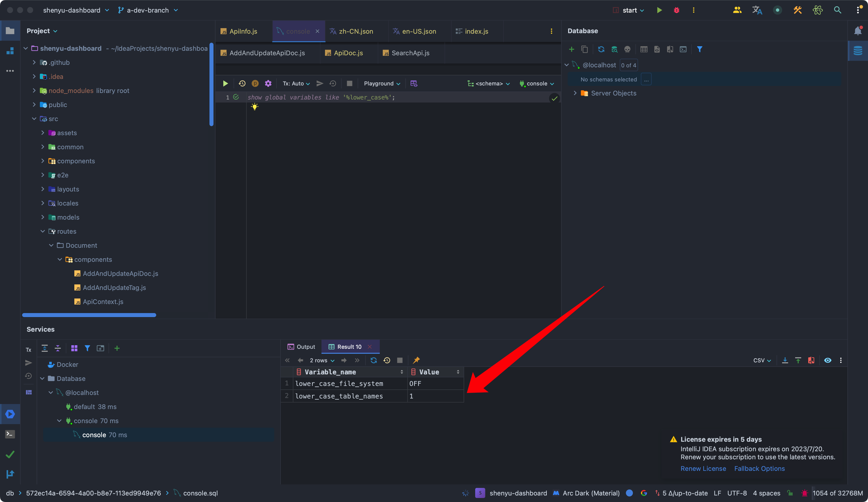The image size is (868, 502).
Task: Click the Project tree horizontal scrollbar
Action: tap(89, 315)
